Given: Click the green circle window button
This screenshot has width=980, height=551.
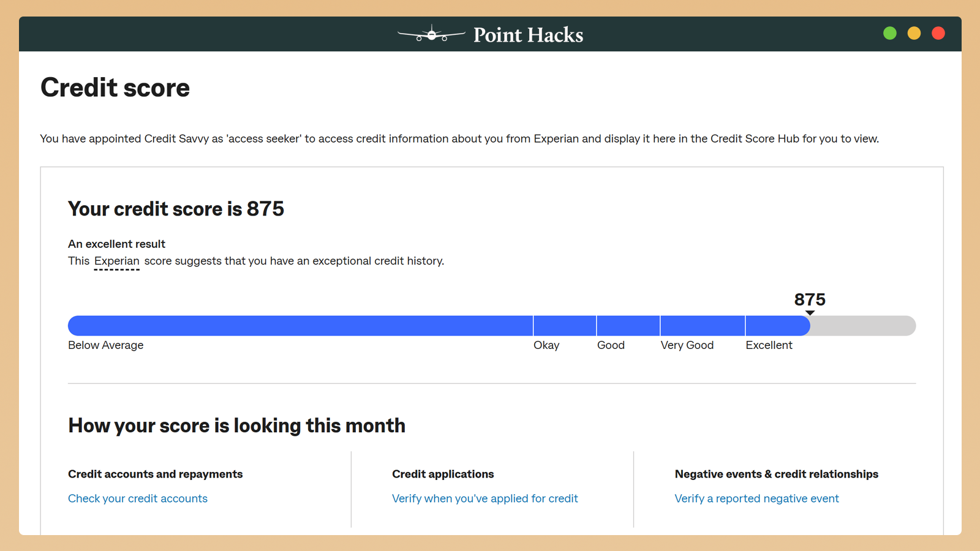Looking at the screenshot, I should (x=890, y=33).
